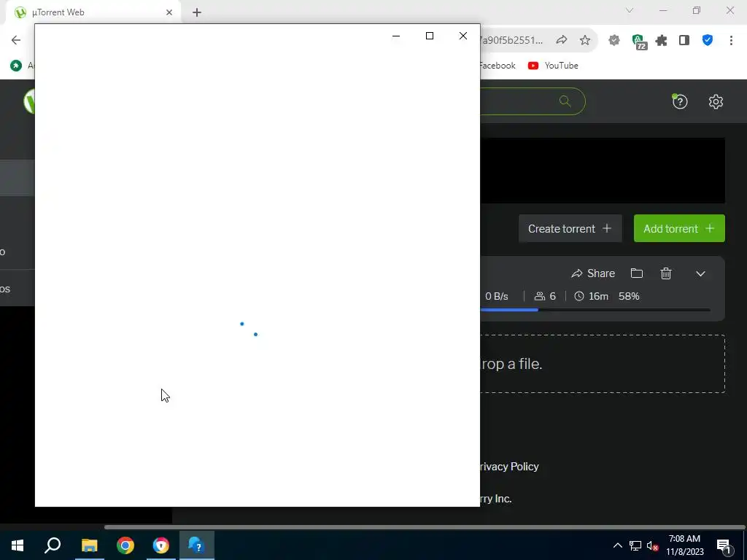Open the green extension with 72 badge

pyautogui.click(x=639, y=42)
